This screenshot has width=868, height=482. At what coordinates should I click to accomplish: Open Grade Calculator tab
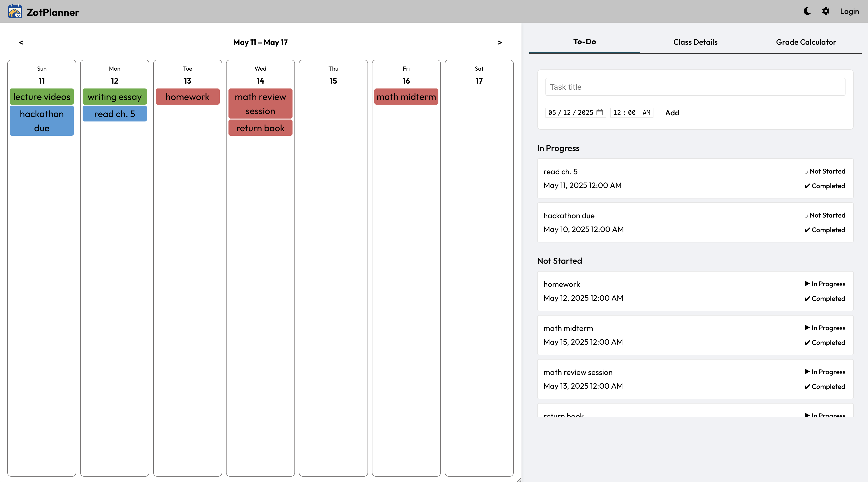point(806,42)
